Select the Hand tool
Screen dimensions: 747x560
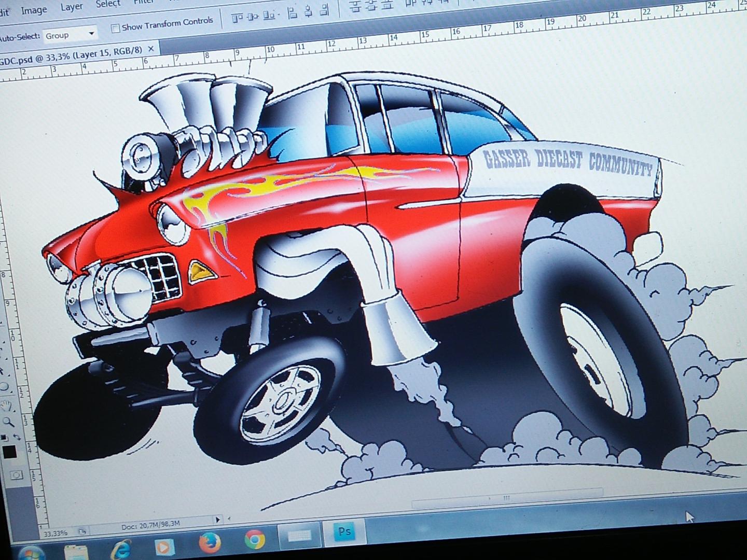click(7, 406)
